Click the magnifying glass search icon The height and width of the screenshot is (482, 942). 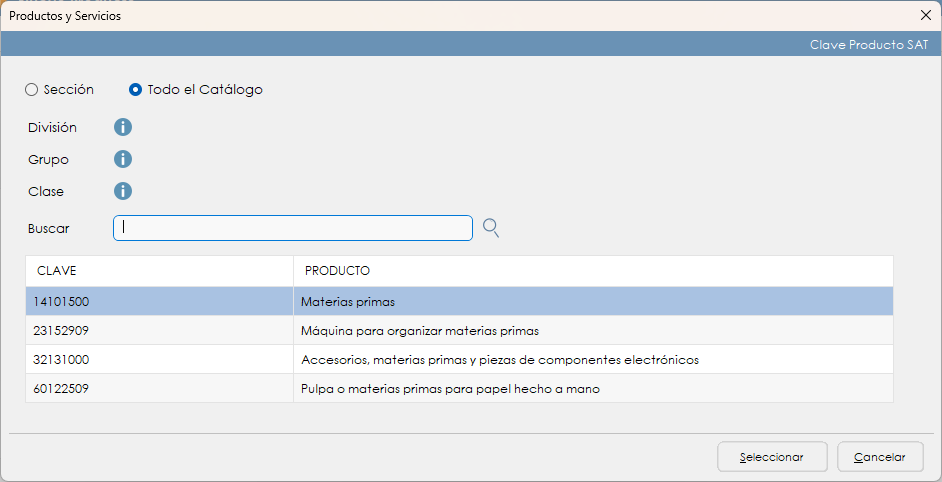pyautogui.click(x=491, y=228)
